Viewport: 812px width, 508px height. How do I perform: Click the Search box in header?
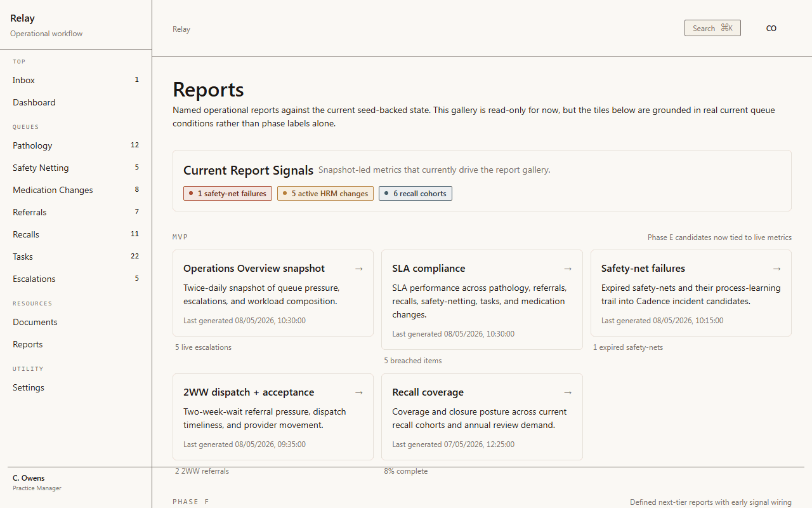[x=712, y=28]
